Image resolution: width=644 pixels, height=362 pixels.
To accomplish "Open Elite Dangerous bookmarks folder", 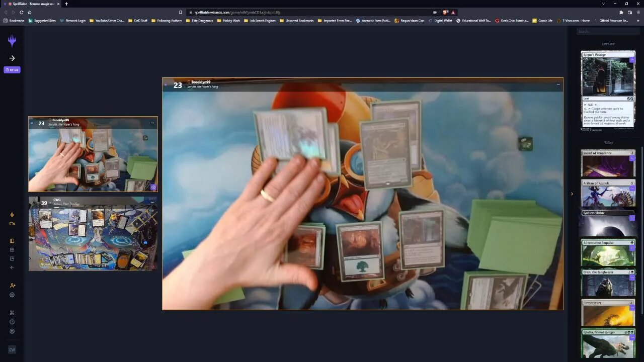I will click(199, 21).
